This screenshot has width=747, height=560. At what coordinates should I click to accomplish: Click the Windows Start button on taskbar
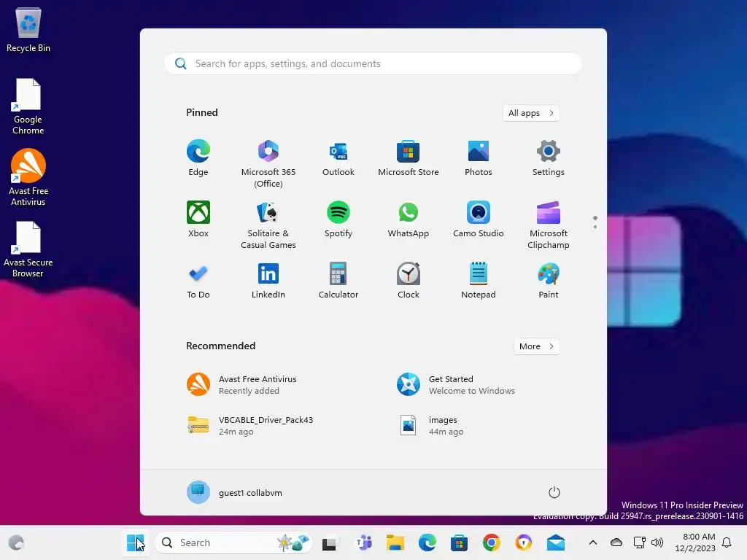click(x=135, y=542)
